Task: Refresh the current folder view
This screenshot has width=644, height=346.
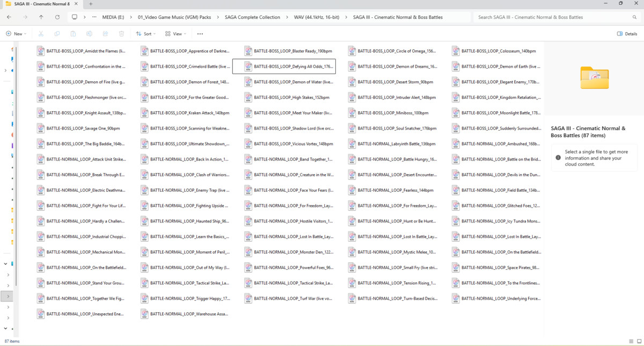Action: (57, 17)
